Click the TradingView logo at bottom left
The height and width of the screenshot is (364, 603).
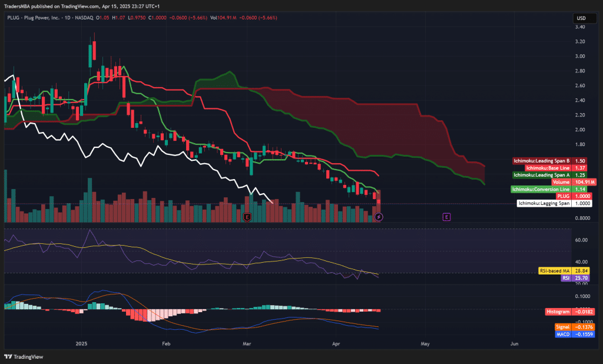(24, 357)
